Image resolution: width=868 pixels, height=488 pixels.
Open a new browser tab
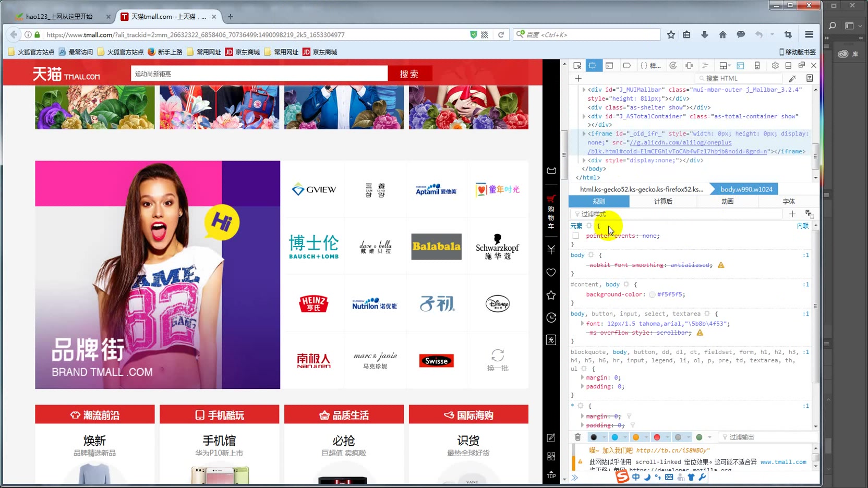tap(231, 17)
